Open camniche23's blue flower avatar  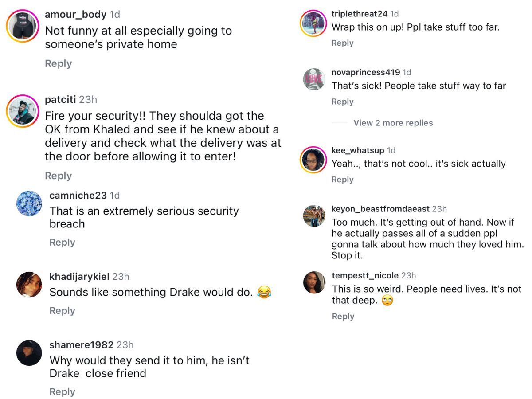pos(29,203)
